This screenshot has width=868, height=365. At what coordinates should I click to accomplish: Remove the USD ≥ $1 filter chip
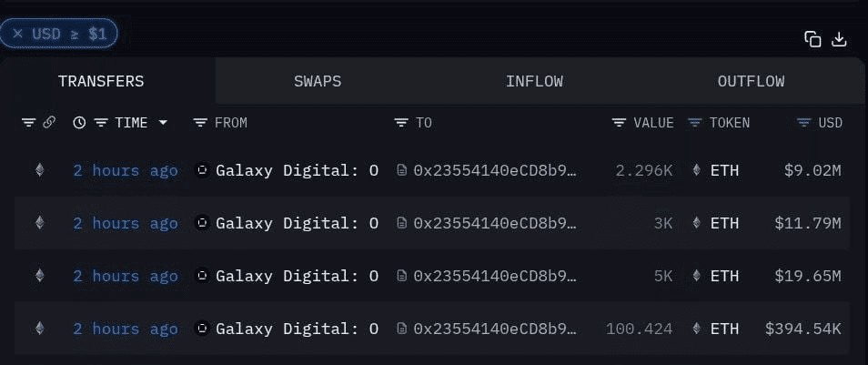17,34
